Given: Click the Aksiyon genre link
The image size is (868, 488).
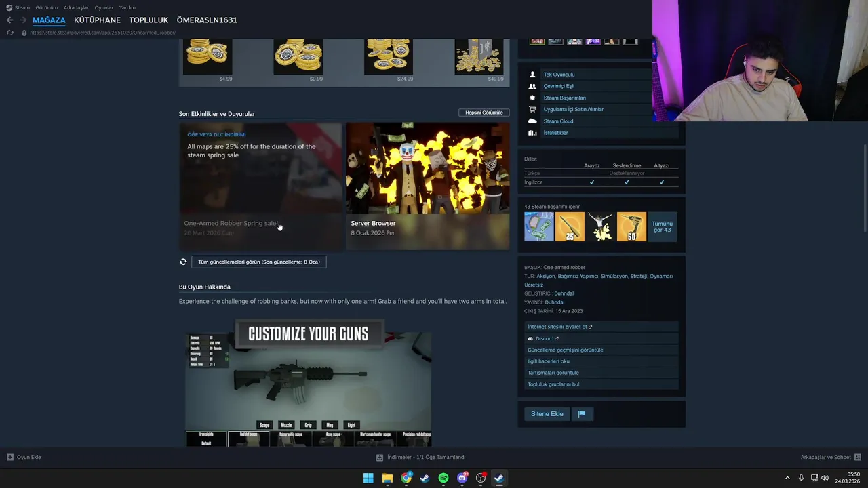Looking at the screenshot, I should coord(545,276).
